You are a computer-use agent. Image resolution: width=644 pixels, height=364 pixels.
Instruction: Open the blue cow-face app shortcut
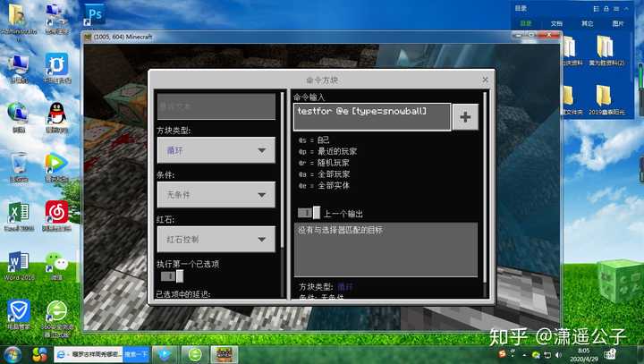pos(56,68)
